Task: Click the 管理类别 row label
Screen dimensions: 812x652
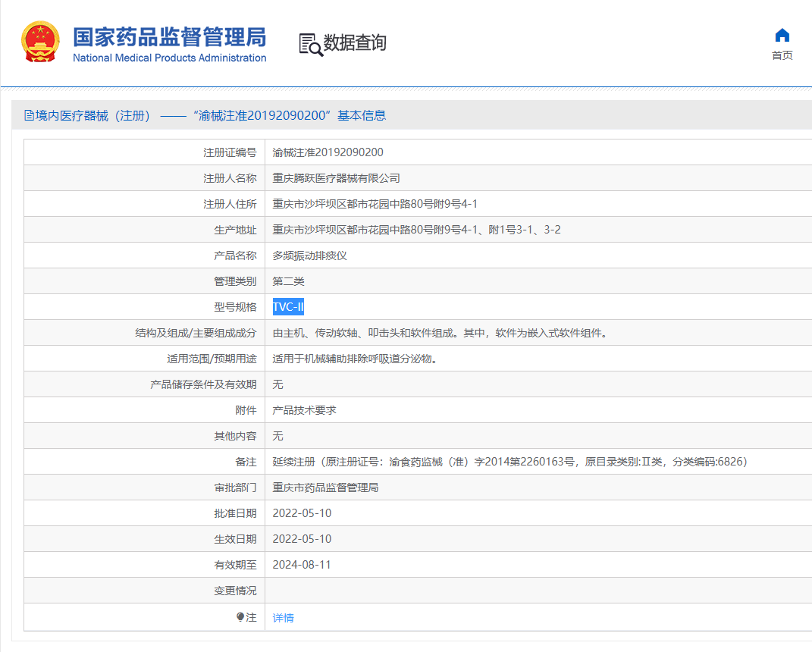Action: click(235, 281)
